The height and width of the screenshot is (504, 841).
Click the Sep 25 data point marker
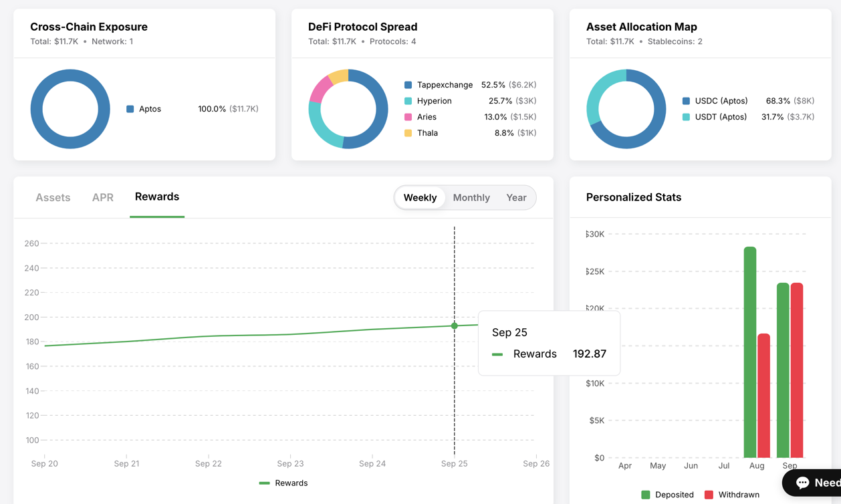[x=455, y=326]
